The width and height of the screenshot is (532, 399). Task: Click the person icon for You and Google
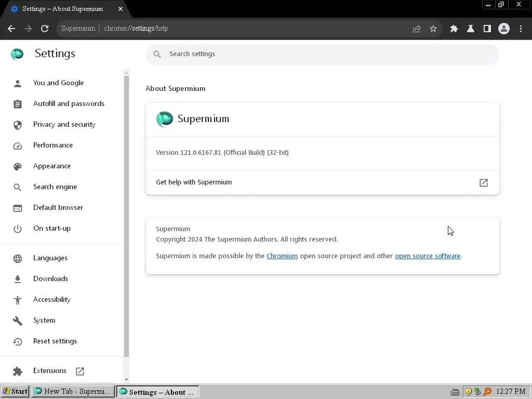pos(18,83)
